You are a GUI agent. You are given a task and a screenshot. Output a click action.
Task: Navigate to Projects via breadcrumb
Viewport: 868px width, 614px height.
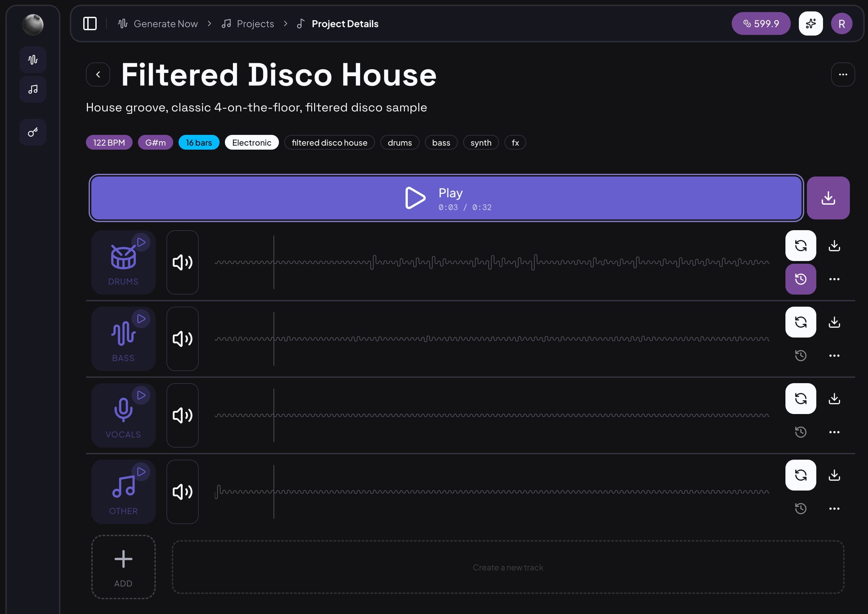255,23
